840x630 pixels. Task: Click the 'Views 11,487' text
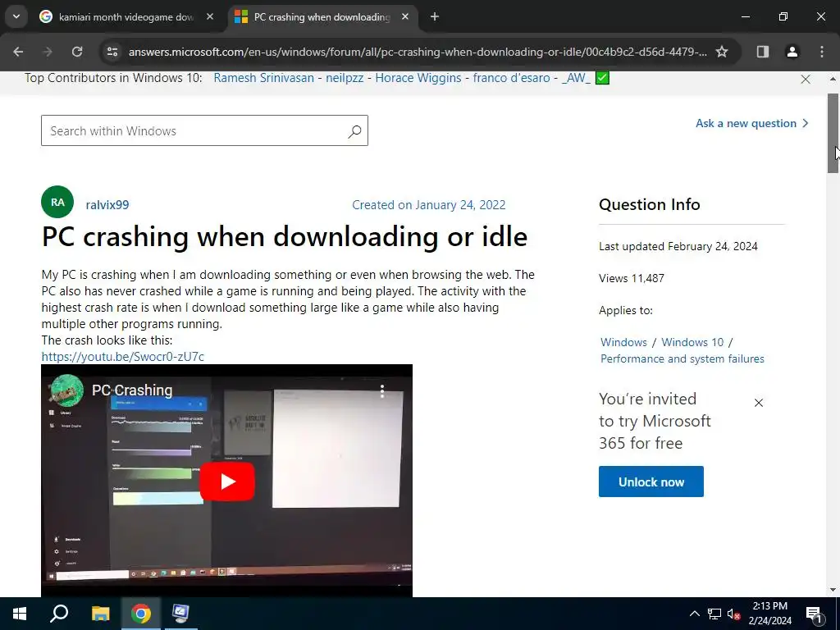pos(632,279)
